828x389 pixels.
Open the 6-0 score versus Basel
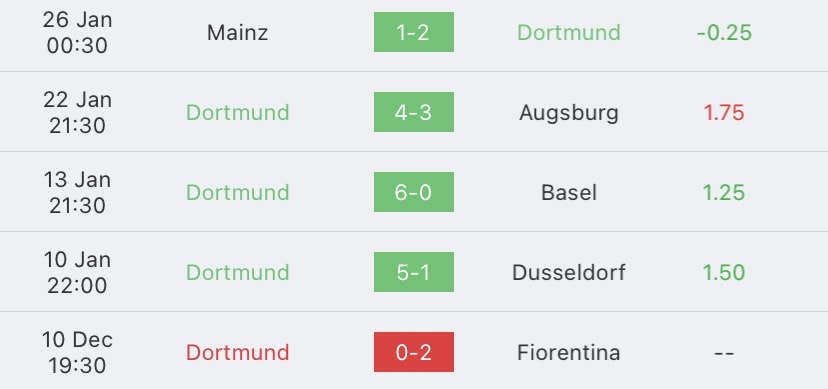pyautogui.click(x=413, y=192)
